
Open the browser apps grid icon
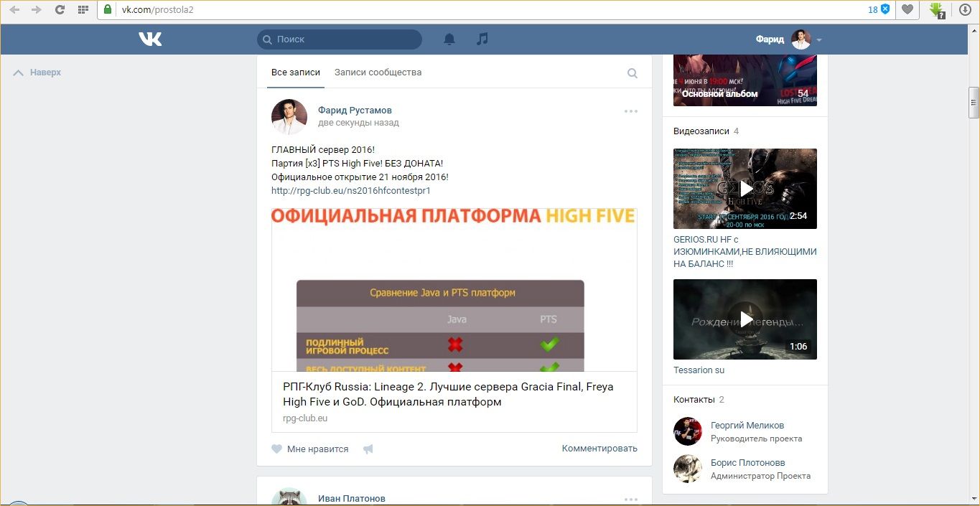(83, 10)
